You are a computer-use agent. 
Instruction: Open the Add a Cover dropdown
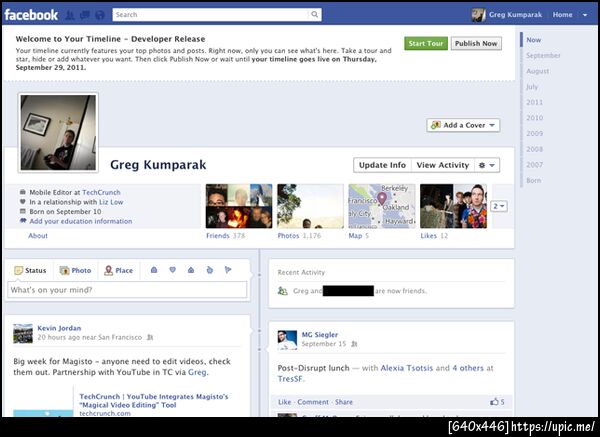[463, 125]
